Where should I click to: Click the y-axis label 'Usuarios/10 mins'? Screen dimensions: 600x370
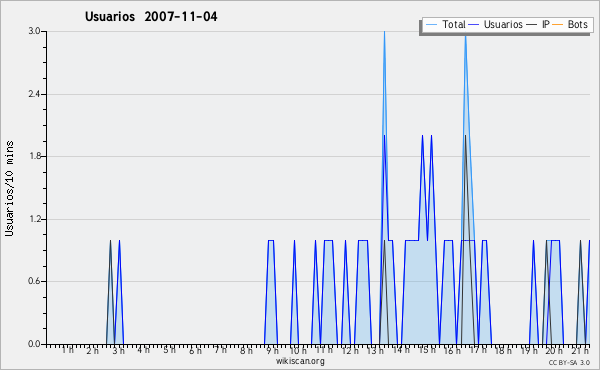(x=9, y=188)
